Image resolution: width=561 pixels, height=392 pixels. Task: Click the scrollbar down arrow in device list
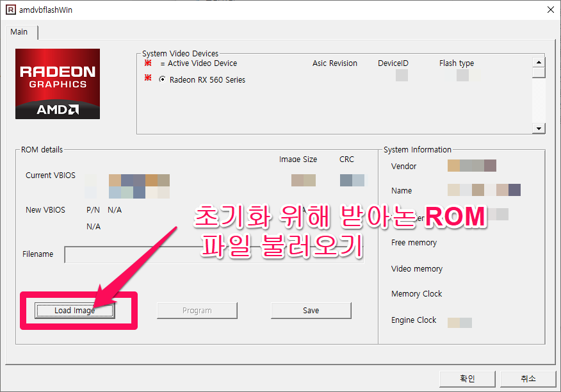click(538, 128)
